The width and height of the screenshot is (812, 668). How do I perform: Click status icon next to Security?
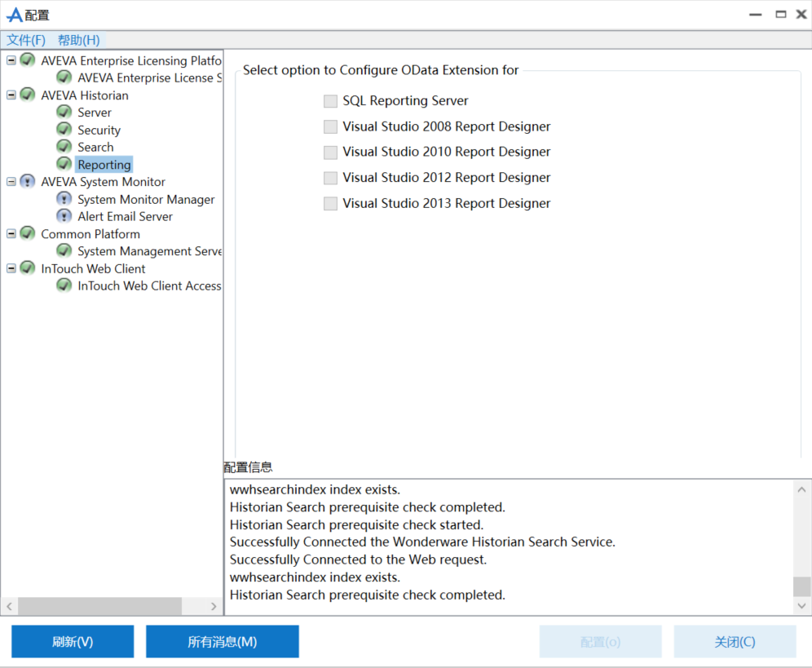(x=64, y=130)
